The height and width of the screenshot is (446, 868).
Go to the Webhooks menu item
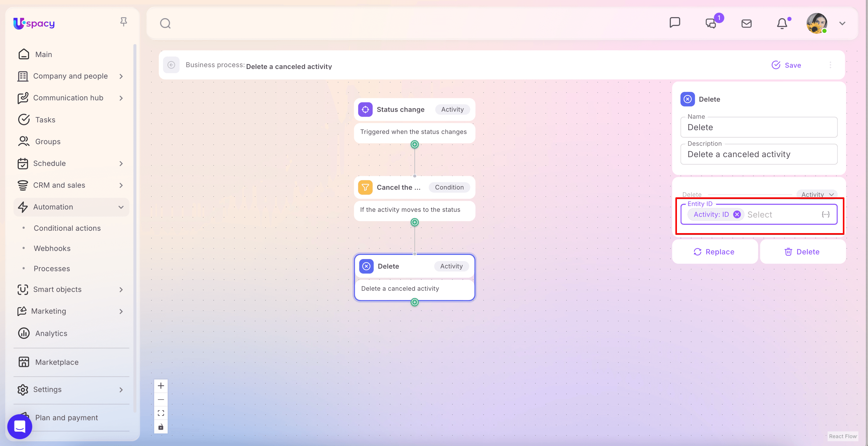[52, 248]
